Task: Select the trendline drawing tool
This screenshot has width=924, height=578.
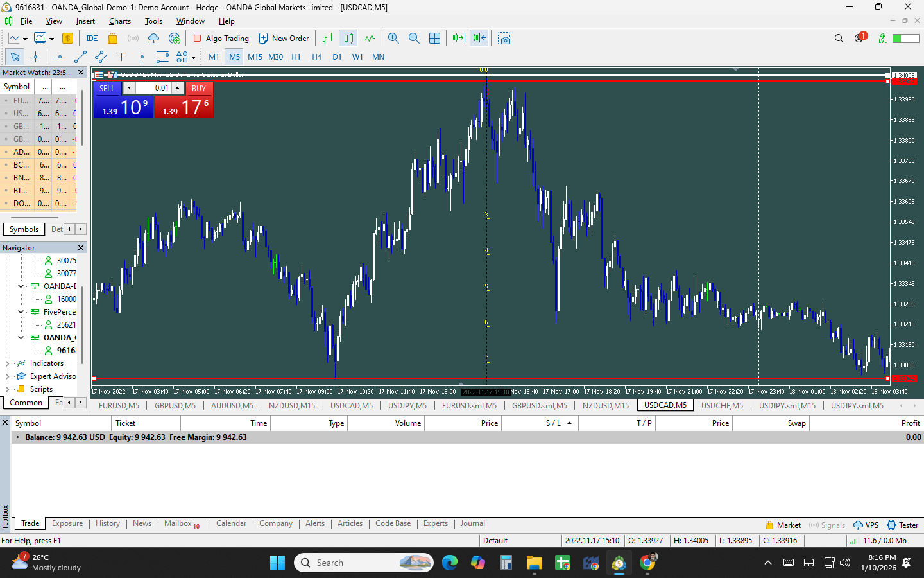Action: point(80,57)
